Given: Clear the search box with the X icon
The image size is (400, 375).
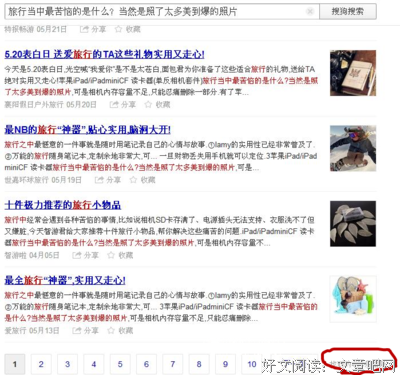Looking at the screenshot, I should tap(310, 12).
